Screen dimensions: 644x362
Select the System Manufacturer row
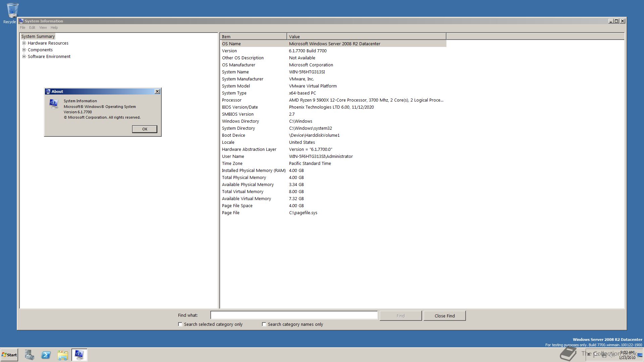[x=333, y=79]
